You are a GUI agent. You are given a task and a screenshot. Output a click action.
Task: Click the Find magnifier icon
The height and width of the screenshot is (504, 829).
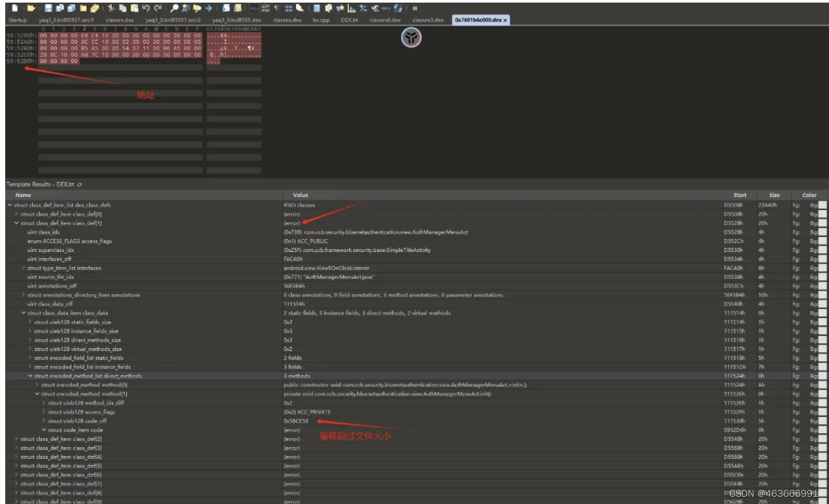point(174,8)
